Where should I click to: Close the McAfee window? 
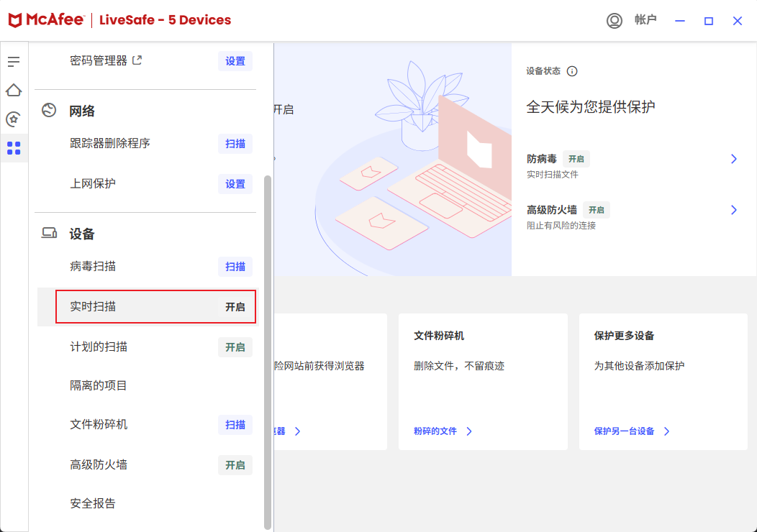737,21
